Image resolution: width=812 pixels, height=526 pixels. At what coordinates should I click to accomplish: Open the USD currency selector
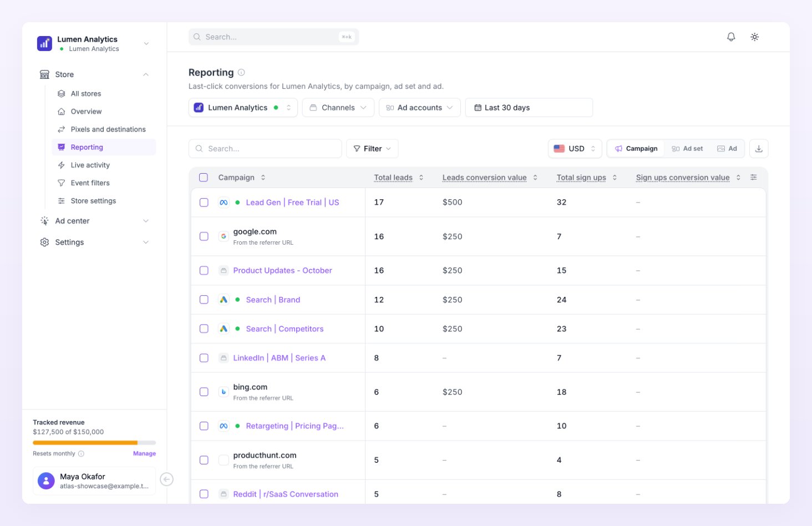[575, 149]
